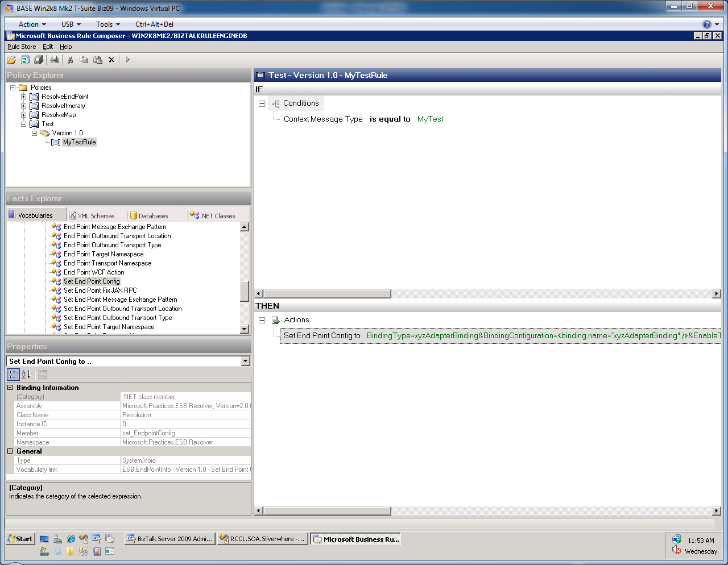Switch to the Vocabularies tab
This screenshot has width=728, height=565.
click(x=35, y=215)
